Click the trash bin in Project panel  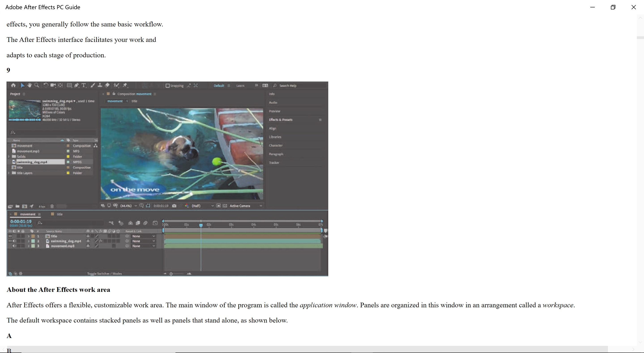(52, 206)
